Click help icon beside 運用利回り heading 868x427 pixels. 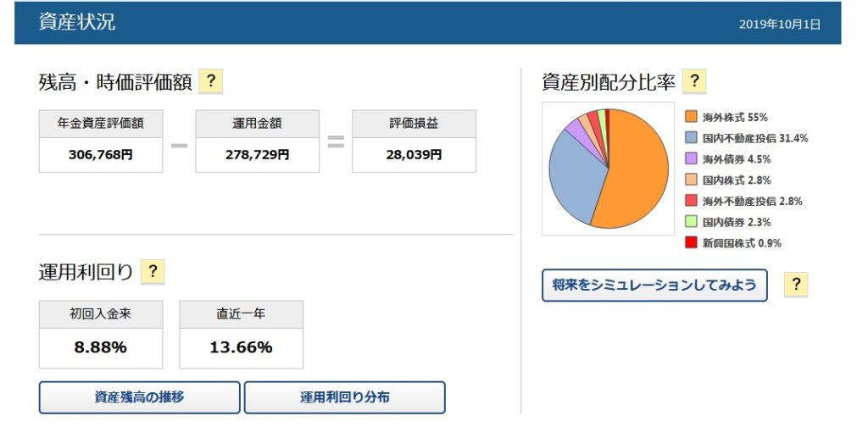pyautogui.click(x=152, y=272)
